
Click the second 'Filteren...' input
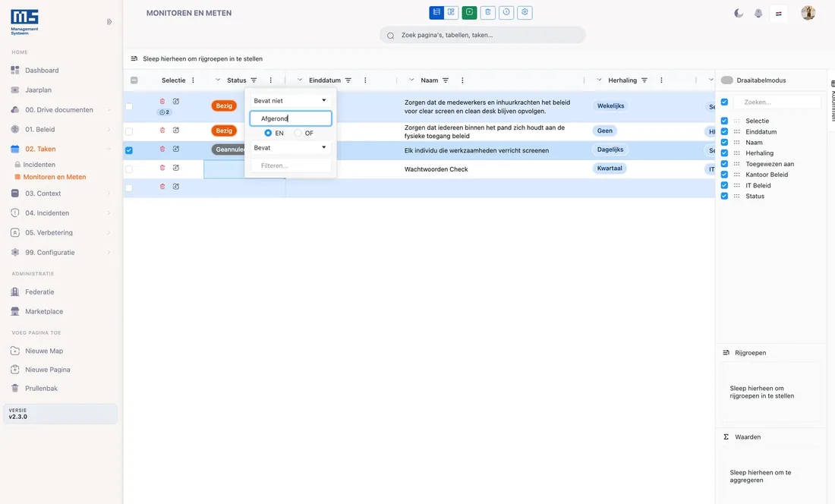coord(291,165)
